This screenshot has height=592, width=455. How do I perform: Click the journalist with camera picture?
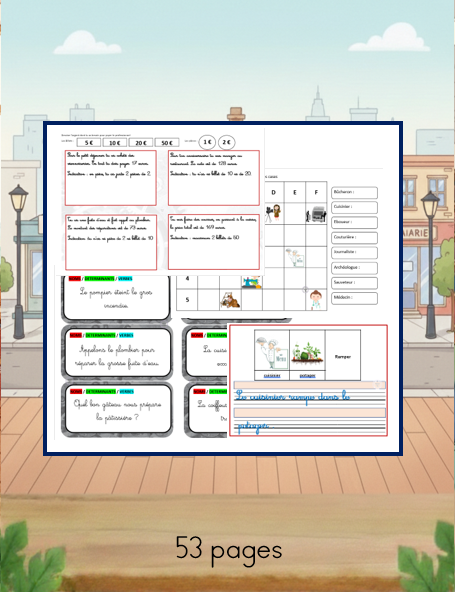(x=273, y=213)
